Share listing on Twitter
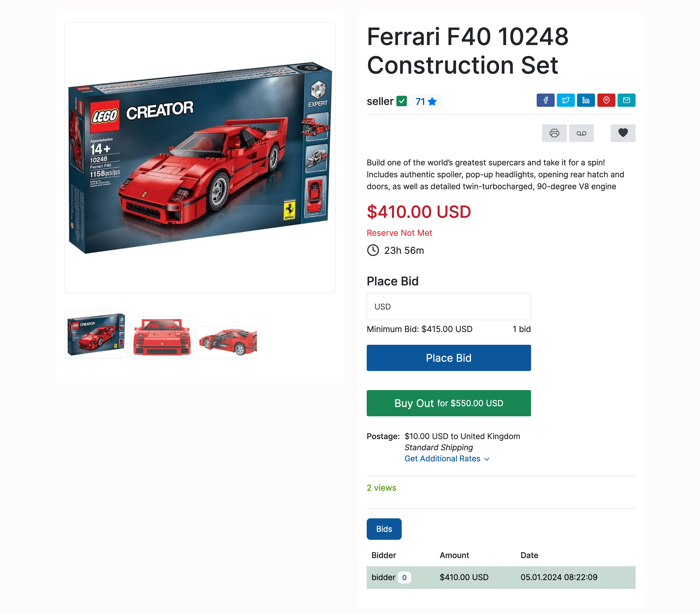The height and width of the screenshot is (614, 700). click(565, 100)
